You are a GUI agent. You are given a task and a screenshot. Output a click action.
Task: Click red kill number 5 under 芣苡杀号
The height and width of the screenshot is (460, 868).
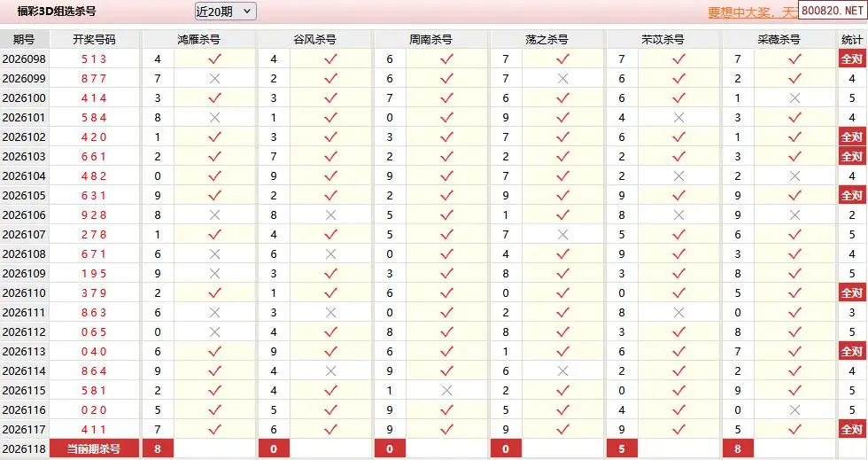tap(622, 448)
